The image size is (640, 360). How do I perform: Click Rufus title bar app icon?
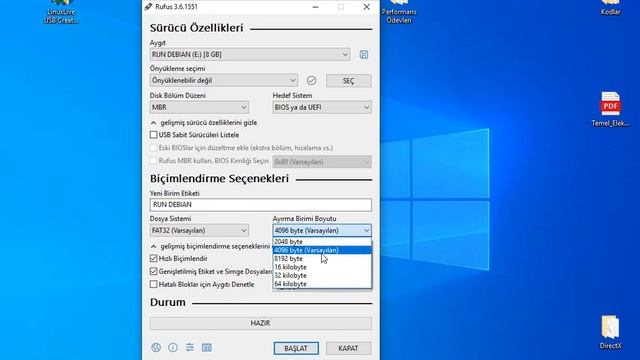pos(149,7)
